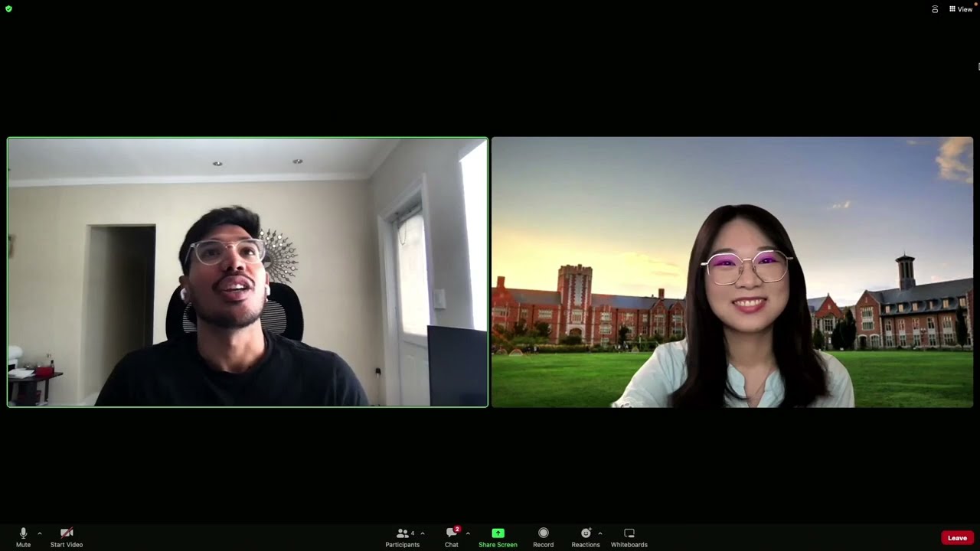This screenshot has width=980, height=551.
Task: Click the unread chat badge
Action: (x=457, y=529)
